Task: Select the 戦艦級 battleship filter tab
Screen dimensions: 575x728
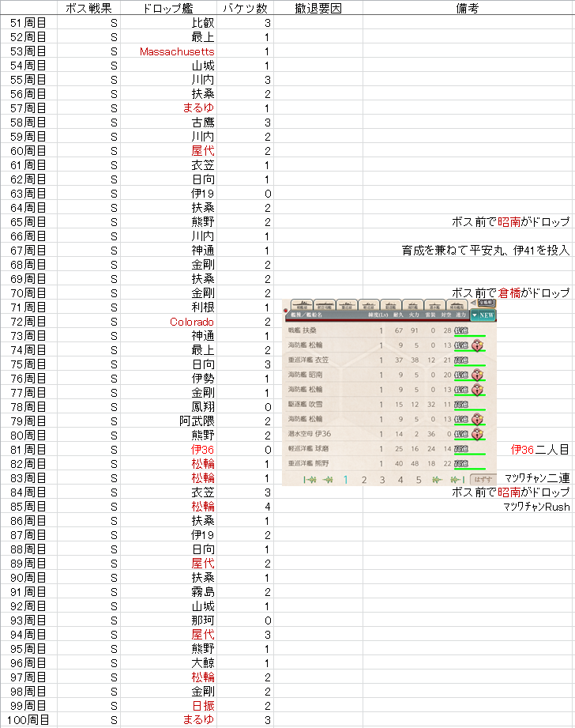Action: [302, 304]
